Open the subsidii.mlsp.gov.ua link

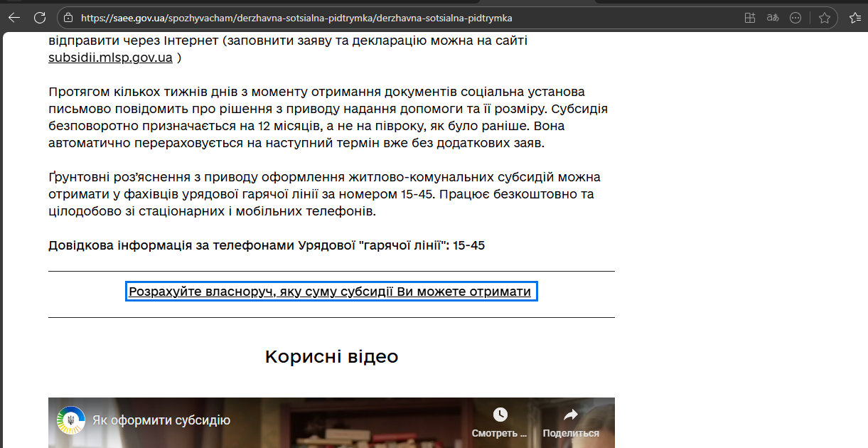[110, 58]
